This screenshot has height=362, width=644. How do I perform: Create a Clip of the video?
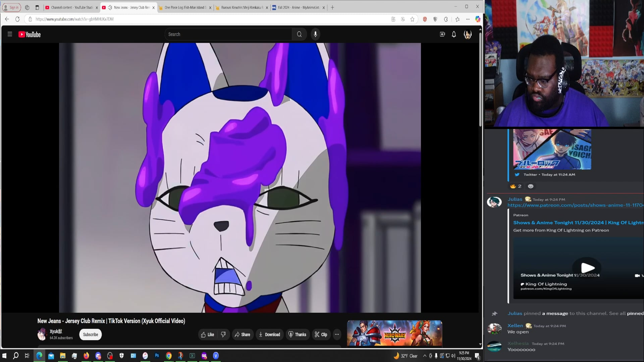pos(321,335)
